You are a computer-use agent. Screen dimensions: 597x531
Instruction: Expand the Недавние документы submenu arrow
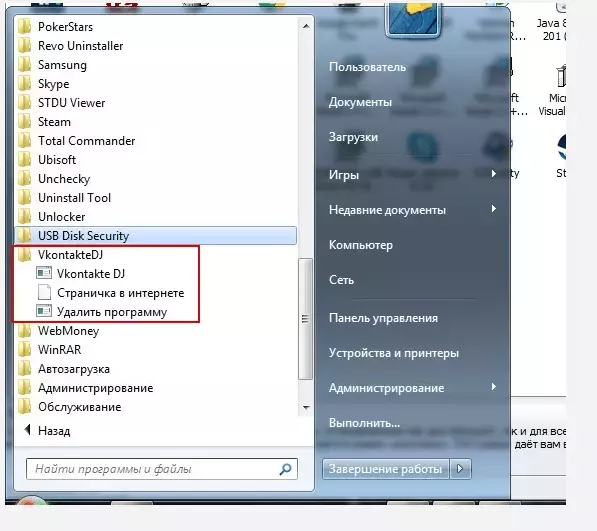(x=494, y=209)
